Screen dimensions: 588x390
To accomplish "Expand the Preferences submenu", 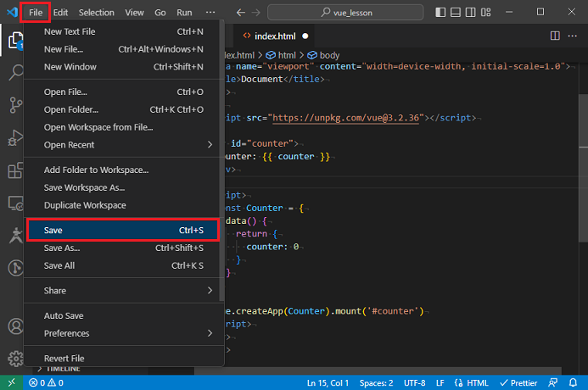I will tap(124, 333).
